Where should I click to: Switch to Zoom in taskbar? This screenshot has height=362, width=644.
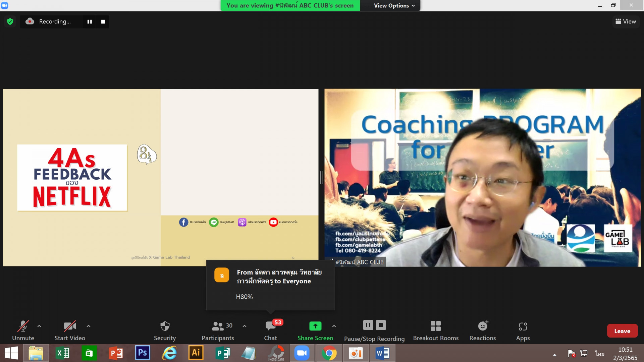click(302, 353)
